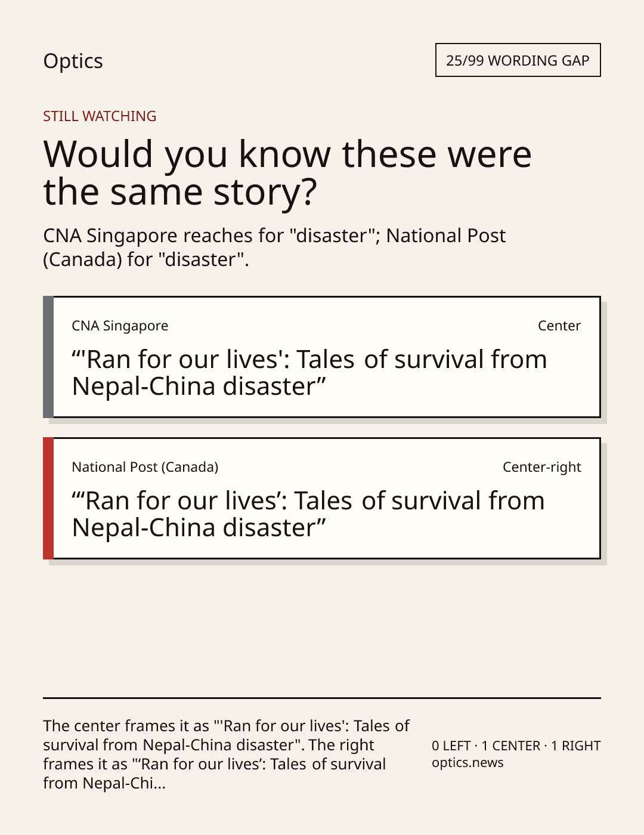
Task: Click the CNA Singapore headline text
Action: coord(309,373)
